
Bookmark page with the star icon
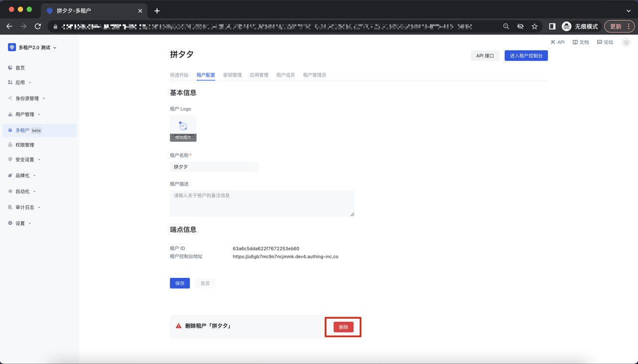tap(534, 26)
